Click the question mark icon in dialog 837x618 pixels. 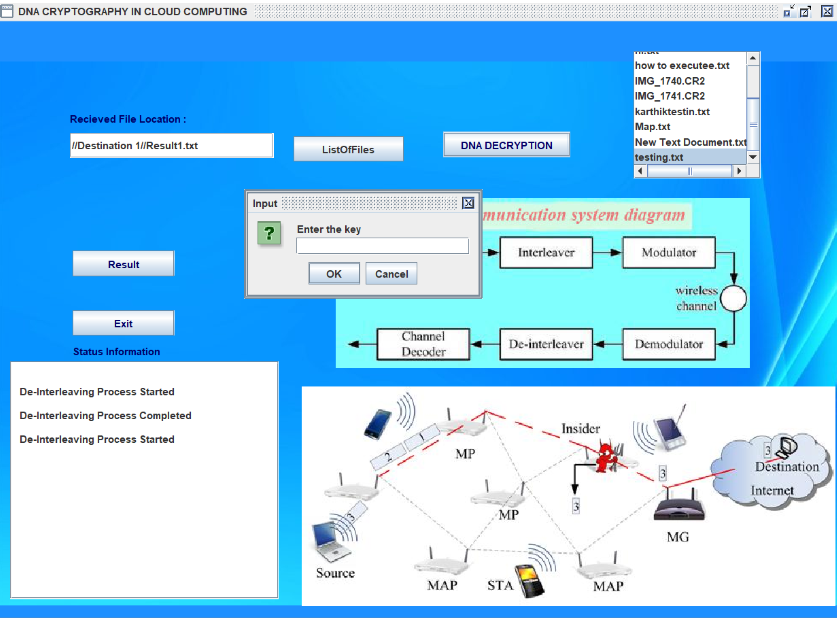coord(268,235)
